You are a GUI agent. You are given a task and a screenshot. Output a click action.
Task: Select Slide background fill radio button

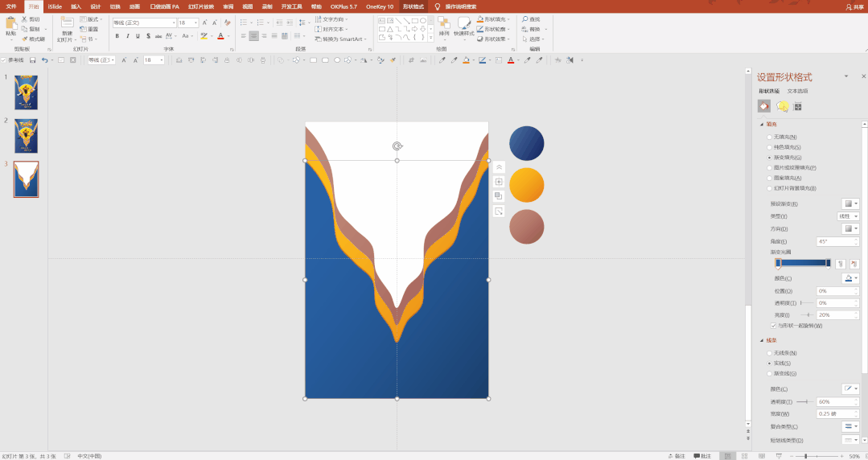coord(770,188)
